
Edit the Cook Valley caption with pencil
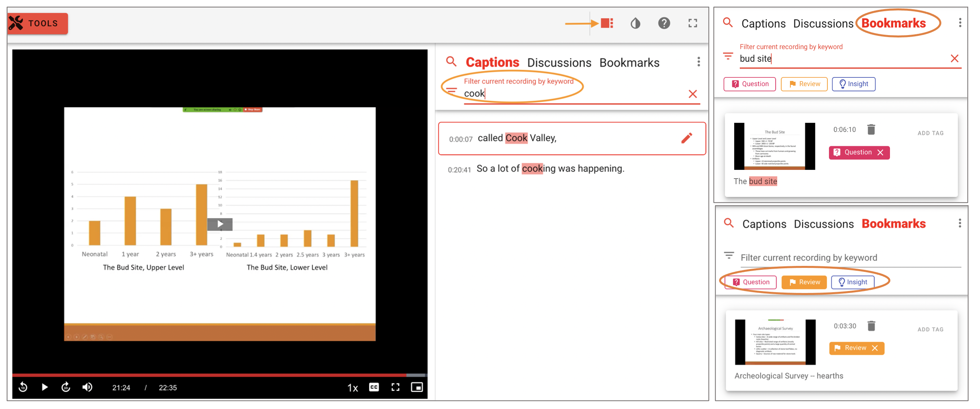[686, 138]
